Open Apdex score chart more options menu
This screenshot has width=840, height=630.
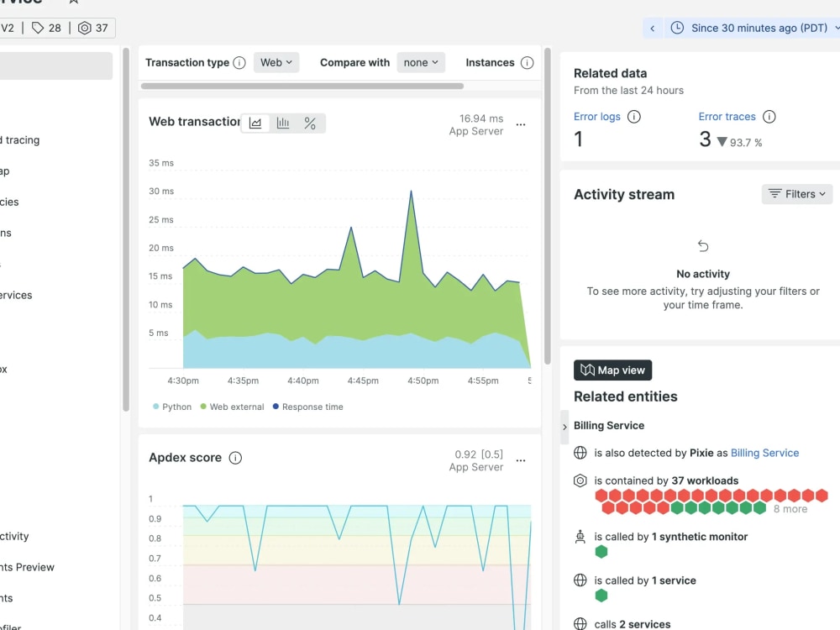521,460
